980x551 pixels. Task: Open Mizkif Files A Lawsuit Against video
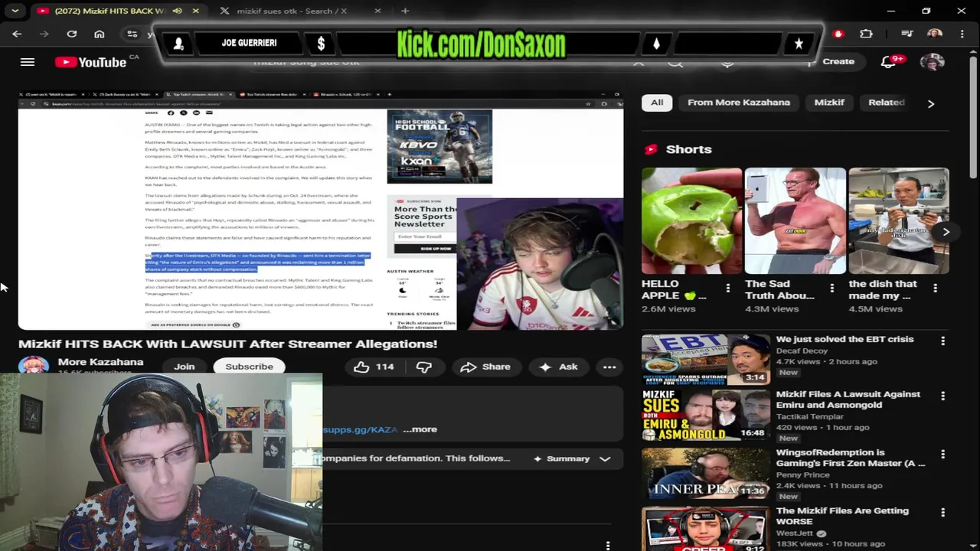(848, 399)
